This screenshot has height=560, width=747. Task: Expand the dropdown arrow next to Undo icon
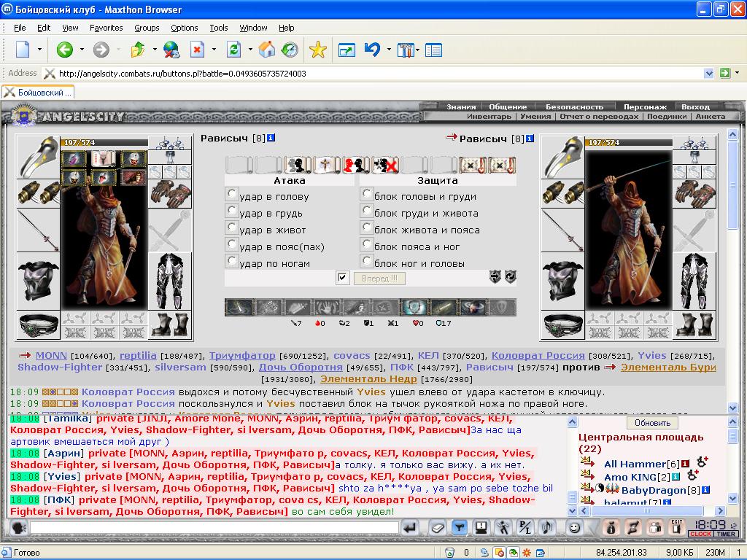(390, 49)
